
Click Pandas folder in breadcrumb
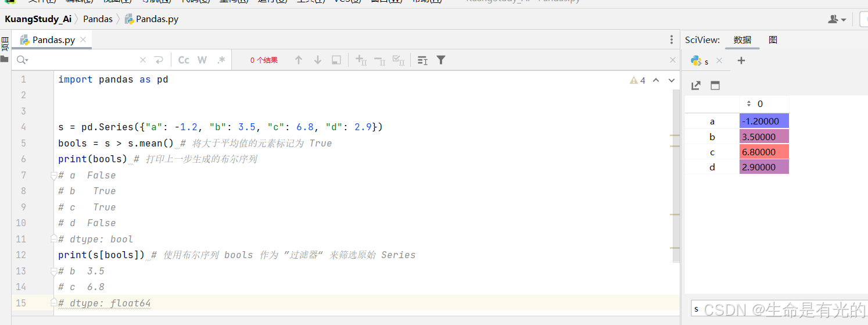tap(98, 19)
